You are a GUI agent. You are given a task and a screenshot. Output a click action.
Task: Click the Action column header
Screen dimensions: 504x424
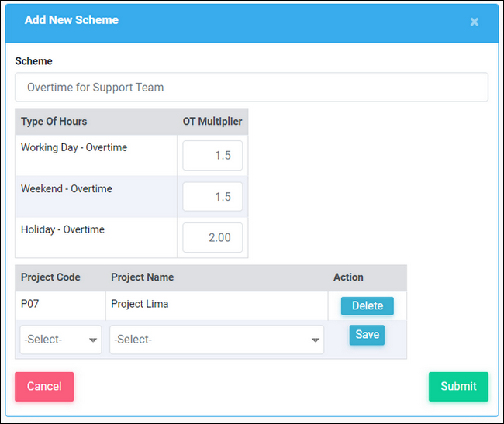tap(348, 277)
